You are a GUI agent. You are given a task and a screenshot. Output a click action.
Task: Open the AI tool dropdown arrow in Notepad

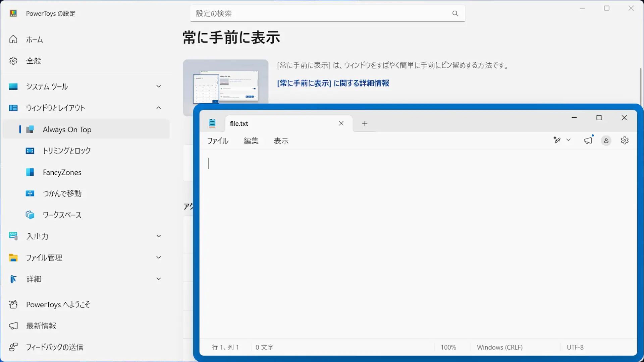click(x=569, y=140)
